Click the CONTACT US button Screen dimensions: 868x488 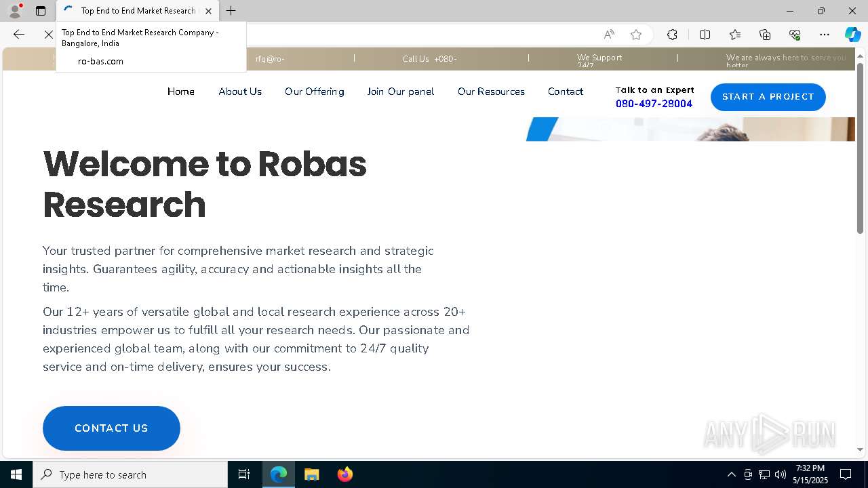tap(111, 428)
